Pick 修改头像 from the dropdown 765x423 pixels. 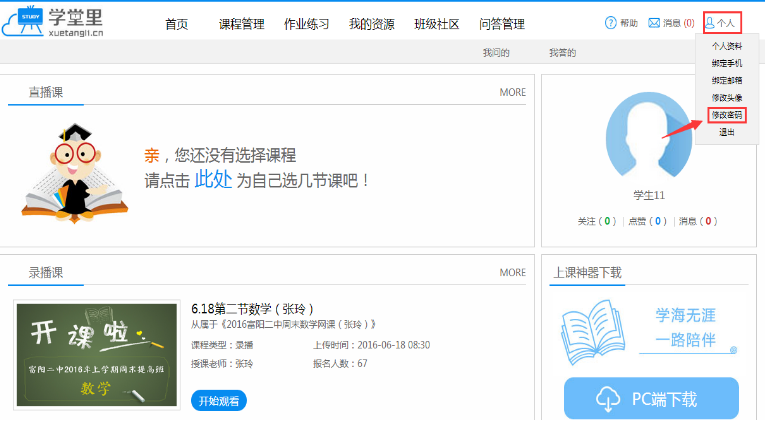726,97
